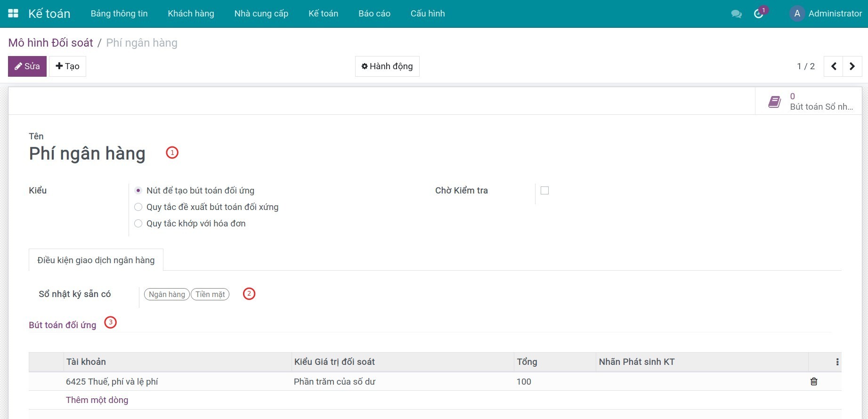
Task: Open the Cấu hình menu
Action: click(x=427, y=14)
